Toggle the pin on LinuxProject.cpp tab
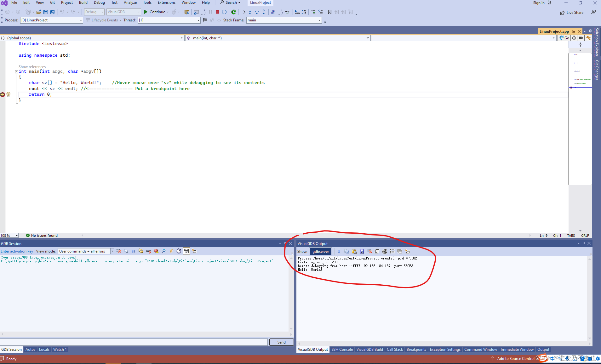 574,31
